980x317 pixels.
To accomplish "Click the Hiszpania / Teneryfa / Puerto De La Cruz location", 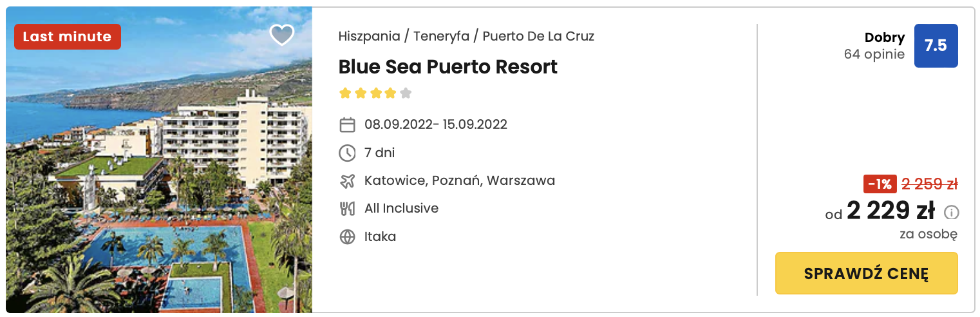I will click(466, 36).
